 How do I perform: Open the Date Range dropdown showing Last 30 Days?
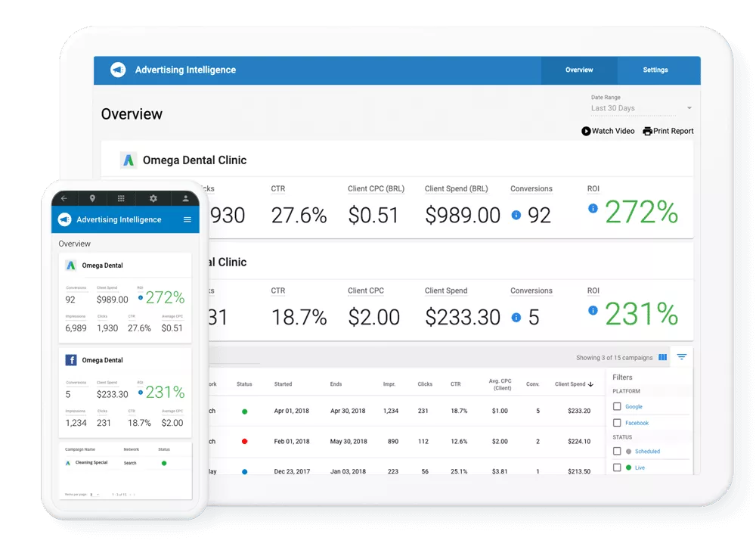tap(641, 108)
